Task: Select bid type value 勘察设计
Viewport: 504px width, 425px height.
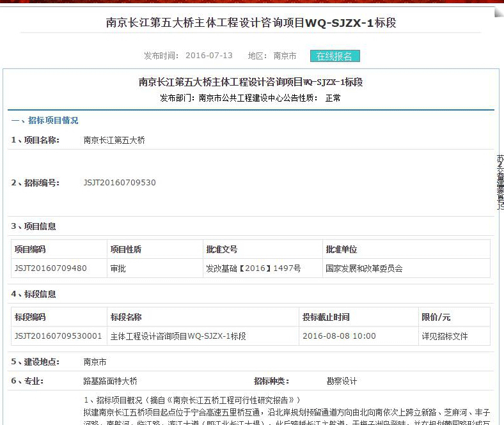Action: click(x=342, y=382)
